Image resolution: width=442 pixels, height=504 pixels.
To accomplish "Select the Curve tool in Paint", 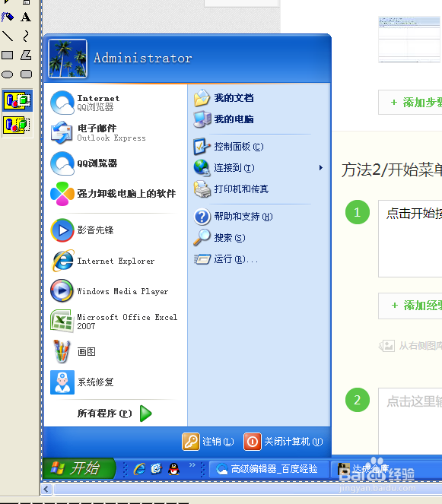I will [x=26, y=36].
